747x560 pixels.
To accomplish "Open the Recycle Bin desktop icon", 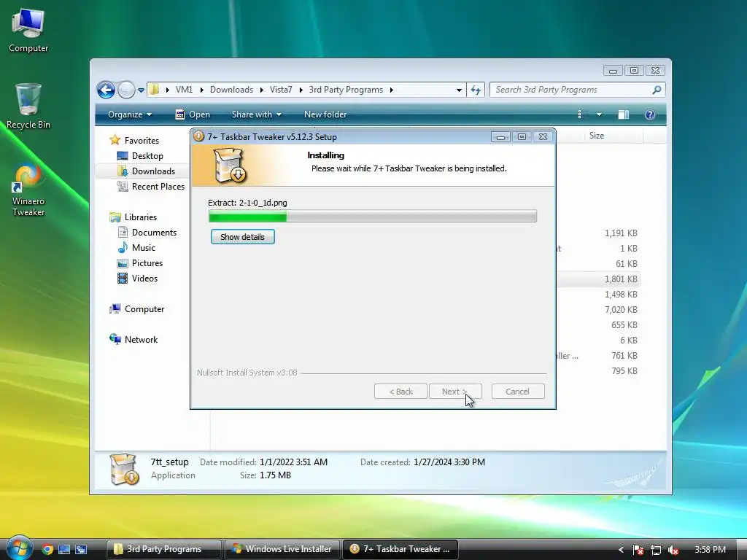I will point(28,106).
